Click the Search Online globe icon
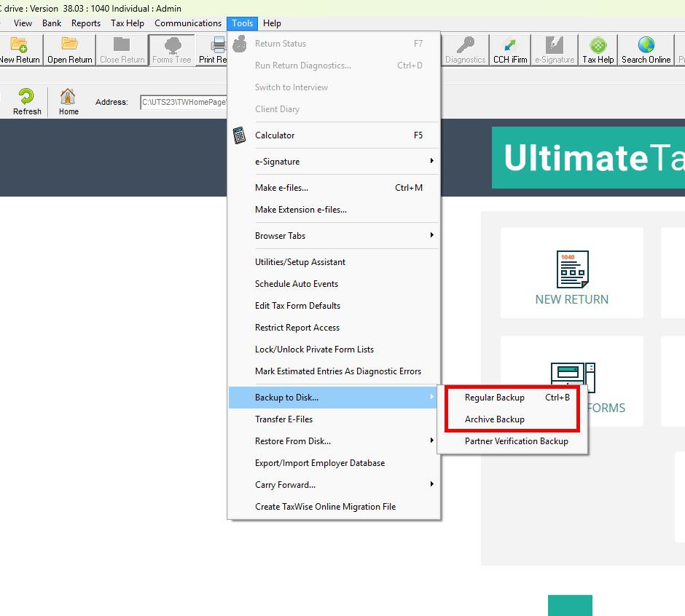The image size is (685, 616). (646, 44)
